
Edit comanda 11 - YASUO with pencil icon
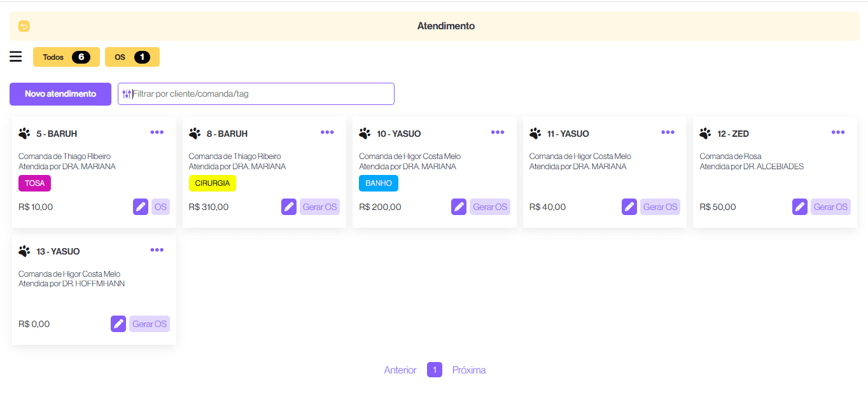click(629, 207)
